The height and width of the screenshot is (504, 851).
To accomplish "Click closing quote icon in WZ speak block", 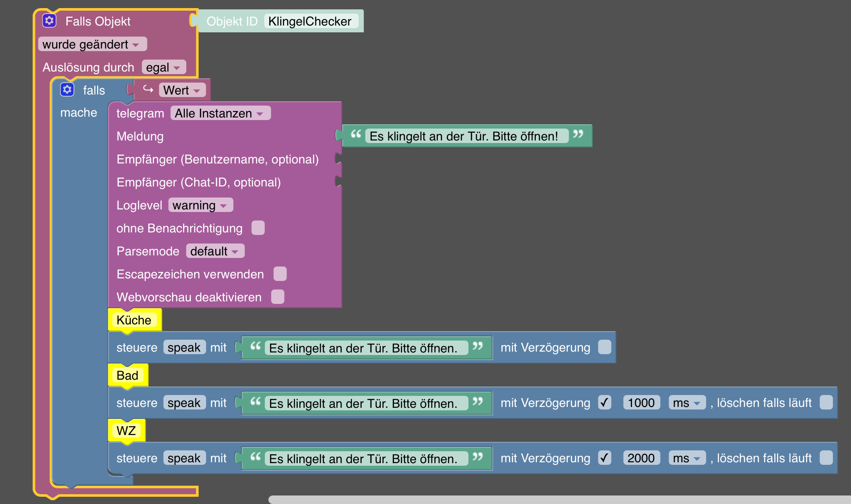I will (x=478, y=457).
